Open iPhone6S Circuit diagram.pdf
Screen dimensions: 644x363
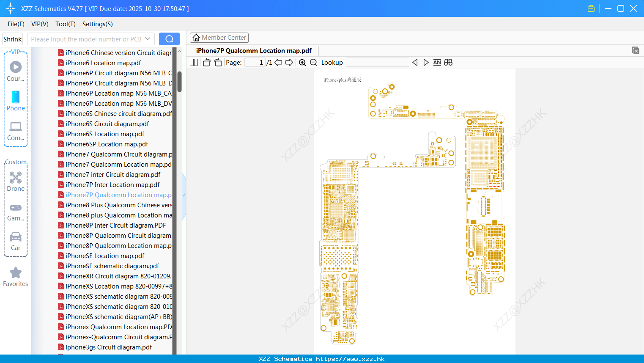point(104,124)
